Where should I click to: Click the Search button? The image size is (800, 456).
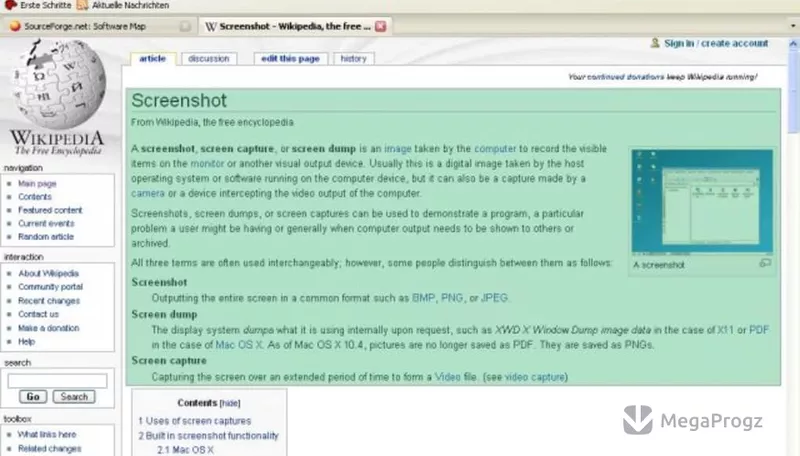coord(74,397)
